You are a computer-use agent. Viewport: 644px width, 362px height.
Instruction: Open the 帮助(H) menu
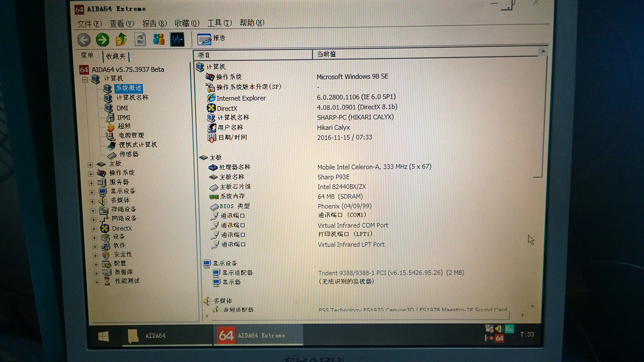pos(252,22)
